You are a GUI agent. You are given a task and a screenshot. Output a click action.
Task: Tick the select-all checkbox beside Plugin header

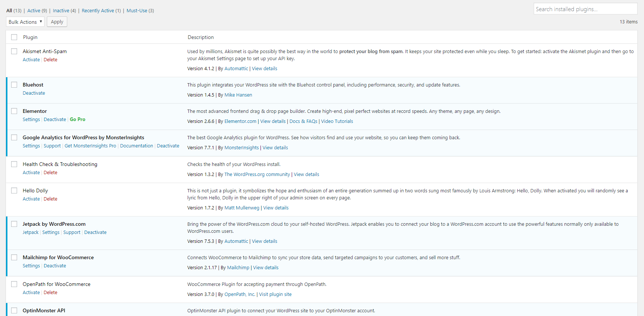tap(14, 37)
